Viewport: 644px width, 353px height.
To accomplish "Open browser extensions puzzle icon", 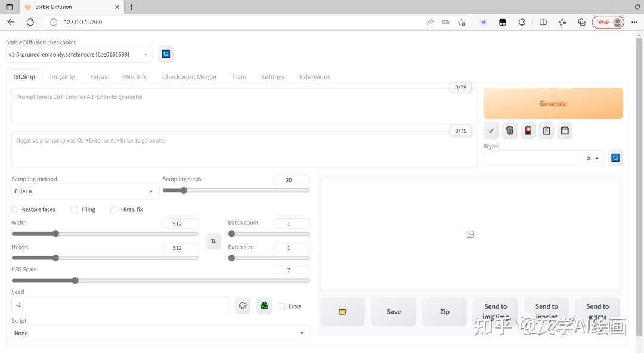I will pyautogui.click(x=522, y=22).
